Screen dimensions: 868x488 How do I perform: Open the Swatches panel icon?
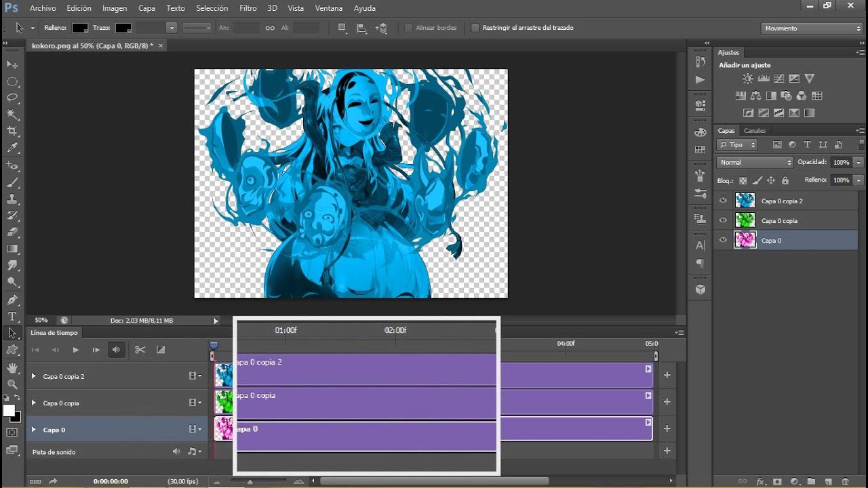[701, 149]
